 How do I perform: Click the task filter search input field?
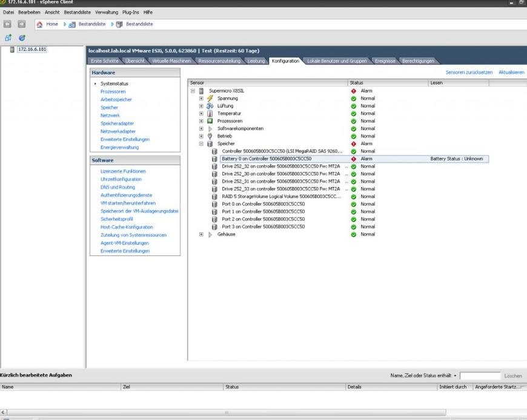(480, 376)
